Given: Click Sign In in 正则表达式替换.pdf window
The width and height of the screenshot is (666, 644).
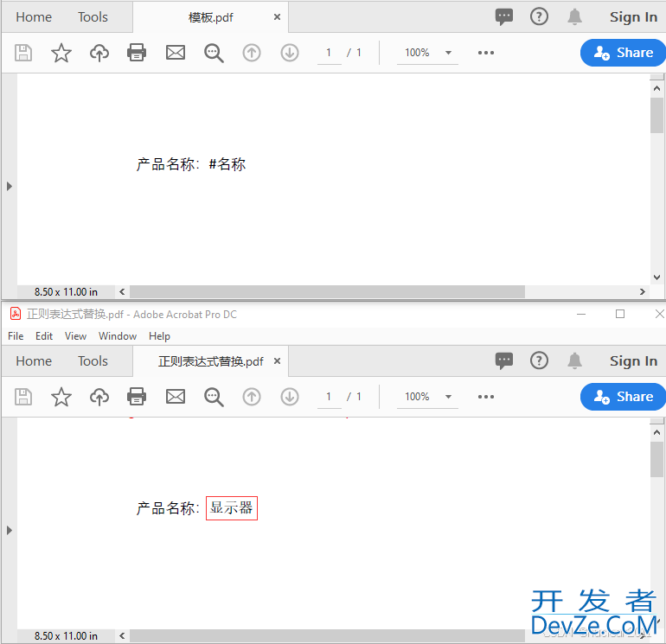Looking at the screenshot, I should tap(633, 360).
